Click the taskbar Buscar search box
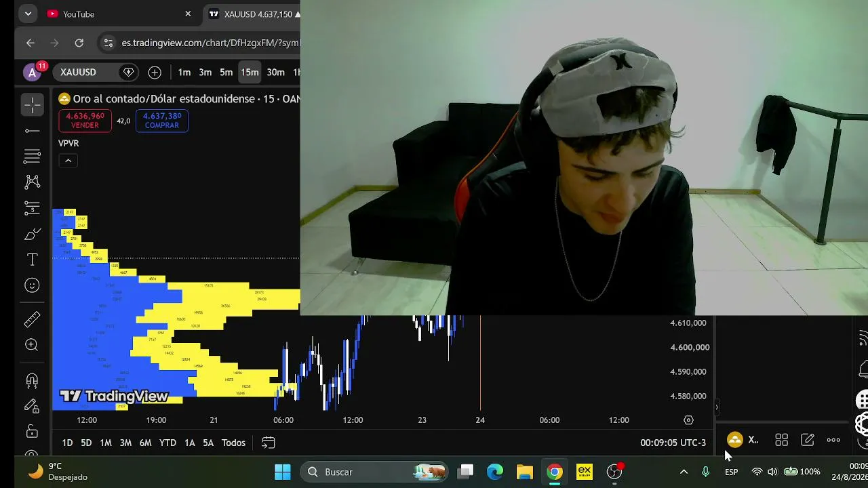The height and width of the screenshot is (488, 868). click(375, 472)
